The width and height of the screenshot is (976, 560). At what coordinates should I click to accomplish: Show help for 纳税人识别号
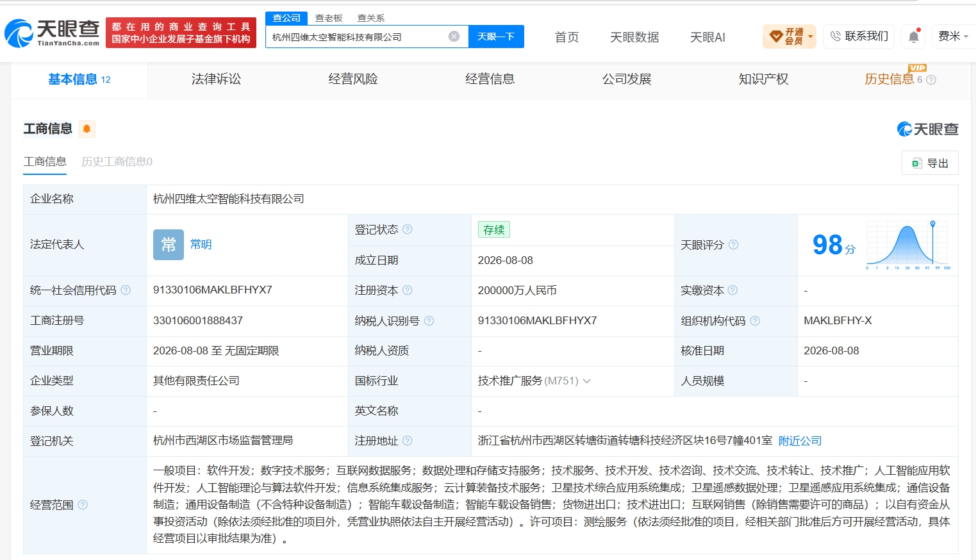429,320
